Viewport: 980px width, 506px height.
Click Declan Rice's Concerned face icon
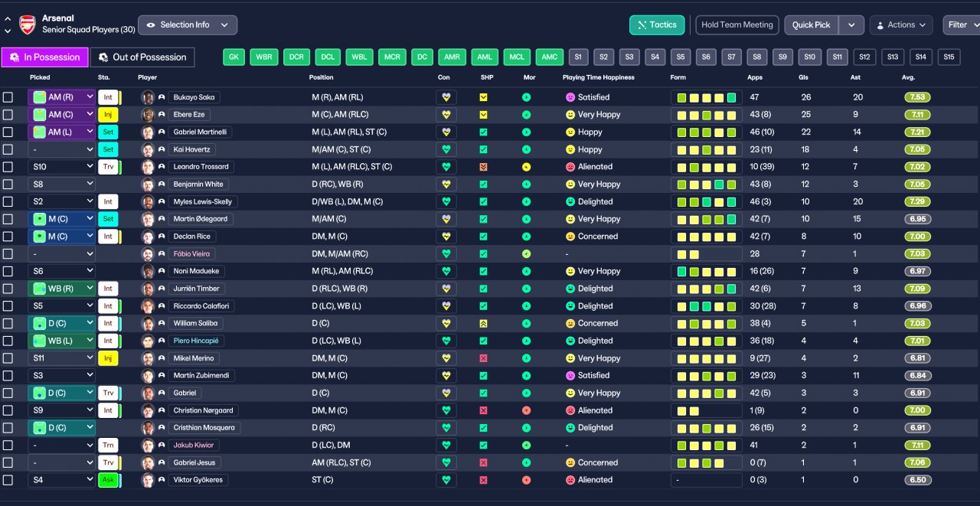(x=570, y=237)
